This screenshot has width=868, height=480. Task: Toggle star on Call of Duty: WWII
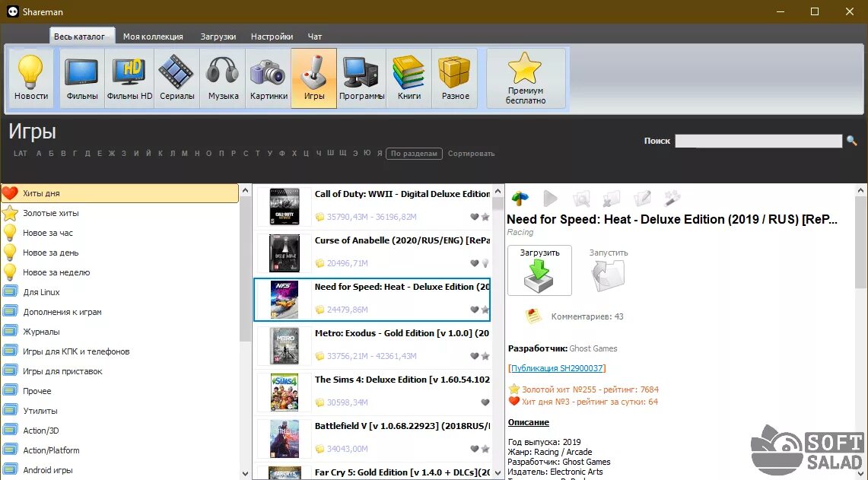point(485,217)
